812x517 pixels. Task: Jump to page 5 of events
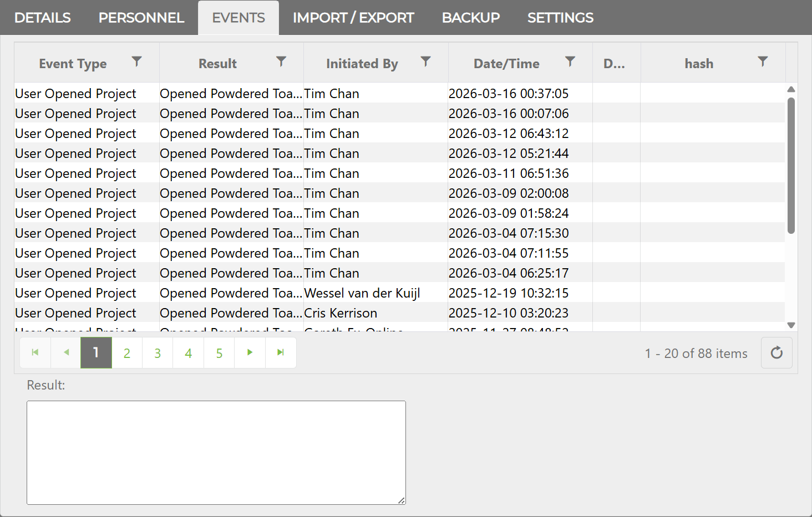point(219,352)
